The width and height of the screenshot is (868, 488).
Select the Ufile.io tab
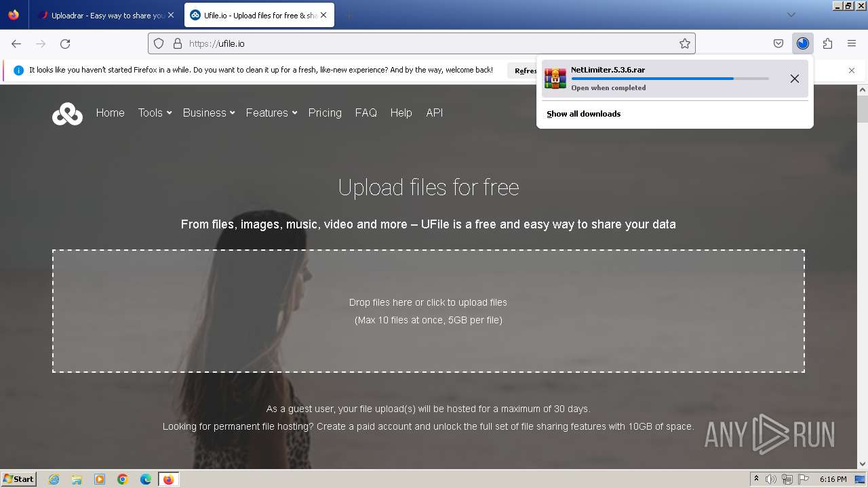pos(258,15)
